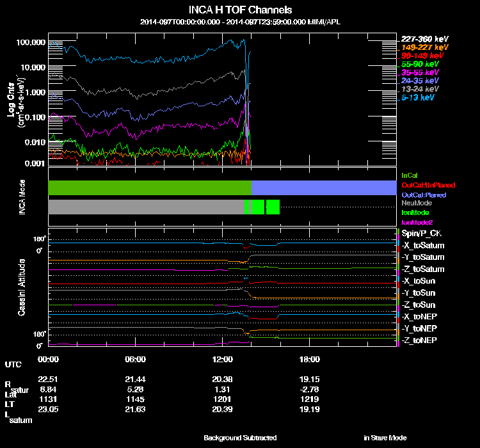Click the 12:00 UTC axis label
Viewport: 480px width, 448px height.
coord(223,359)
